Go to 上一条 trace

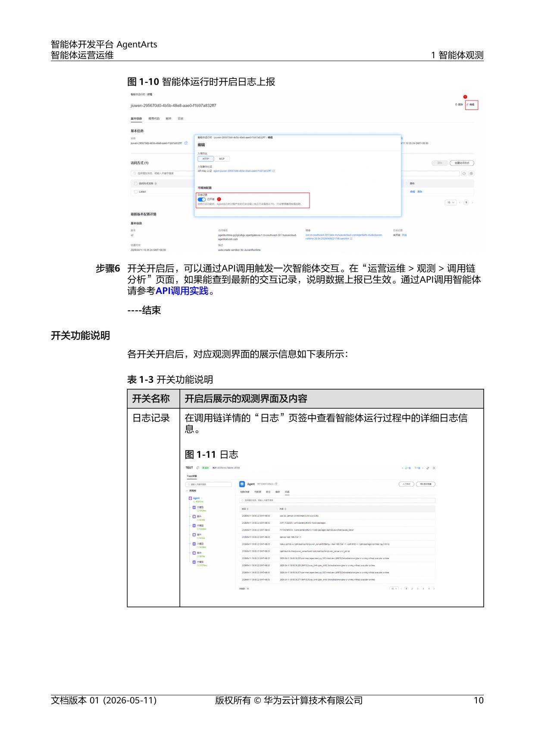(x=407, y=468)
